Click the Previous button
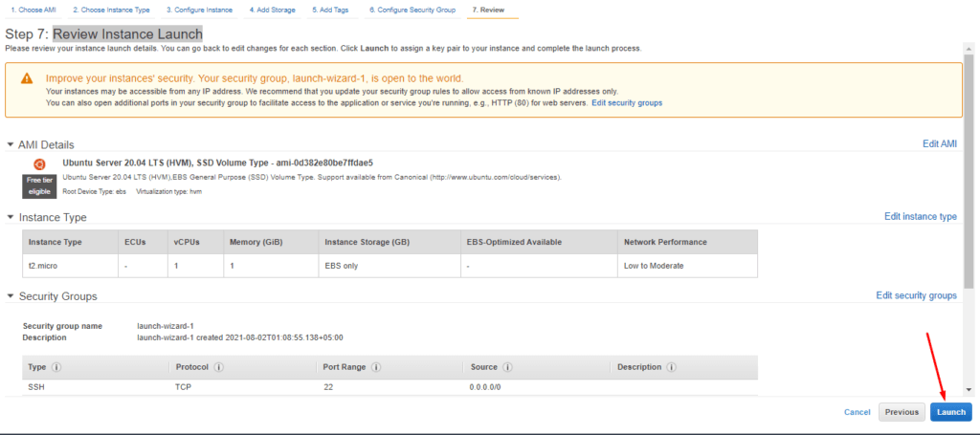 (902, 412)
